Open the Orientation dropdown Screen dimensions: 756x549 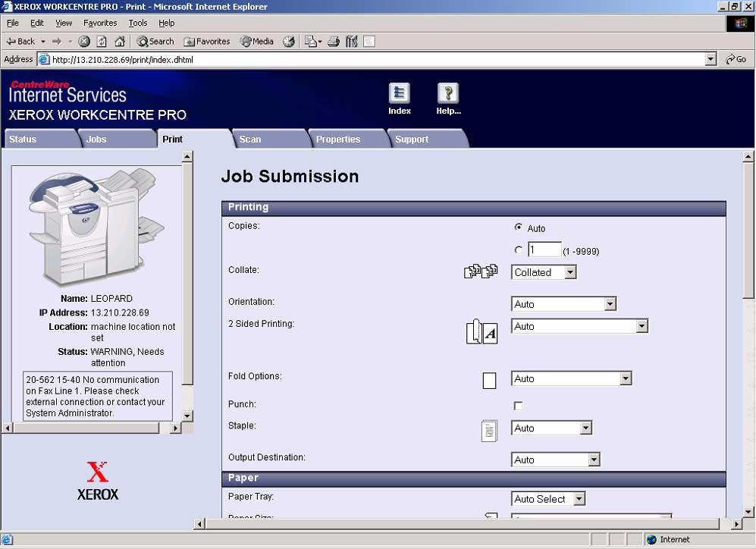[x=563, y=304]
